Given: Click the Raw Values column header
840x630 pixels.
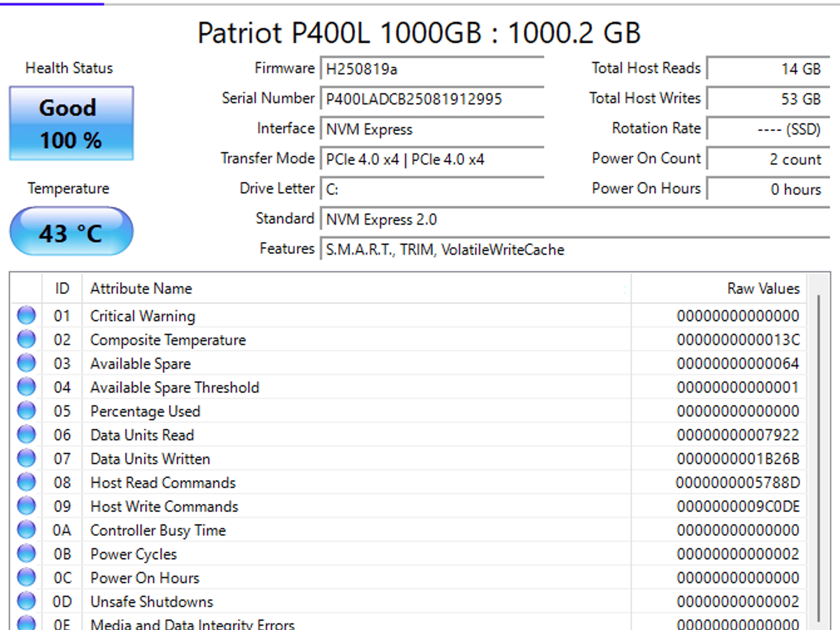Looking at the screenshot, I should [x=719, y=288].
